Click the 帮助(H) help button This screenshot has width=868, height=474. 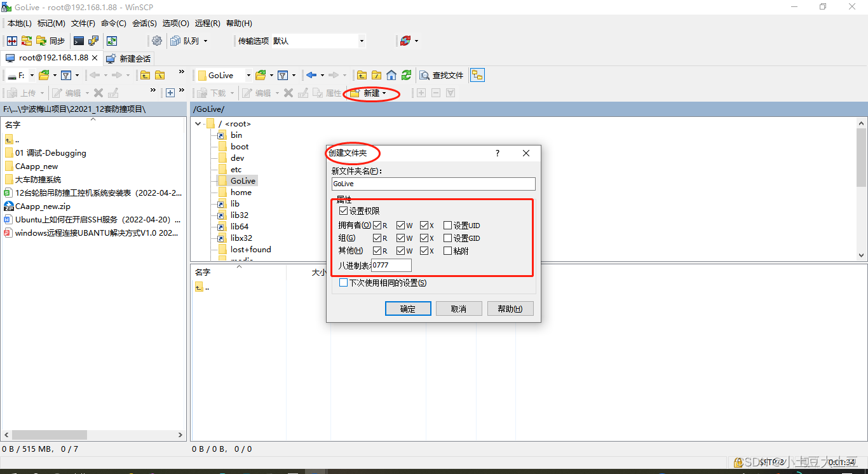click(x=510, y=309)
